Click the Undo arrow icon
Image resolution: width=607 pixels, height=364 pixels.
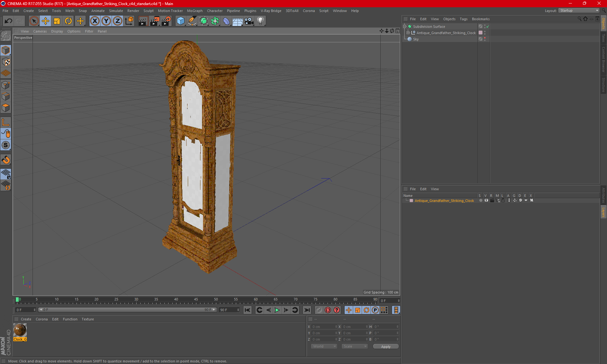[9, 21]
